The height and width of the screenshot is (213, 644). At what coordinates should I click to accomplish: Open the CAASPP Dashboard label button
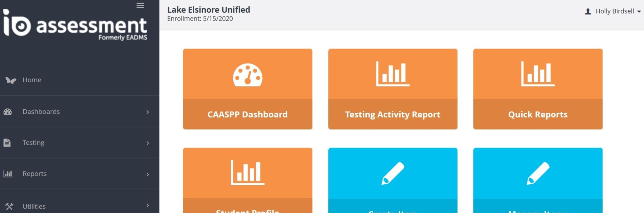pos(247,114)
